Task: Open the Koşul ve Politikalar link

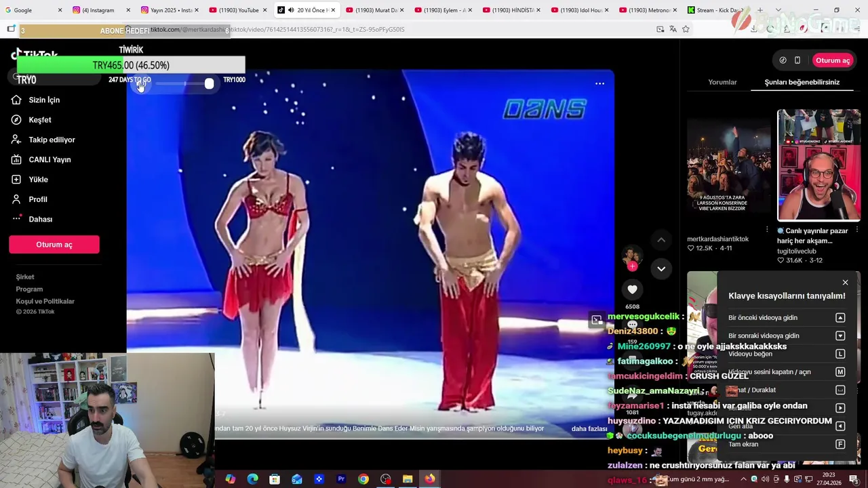Action: (45, 301)
